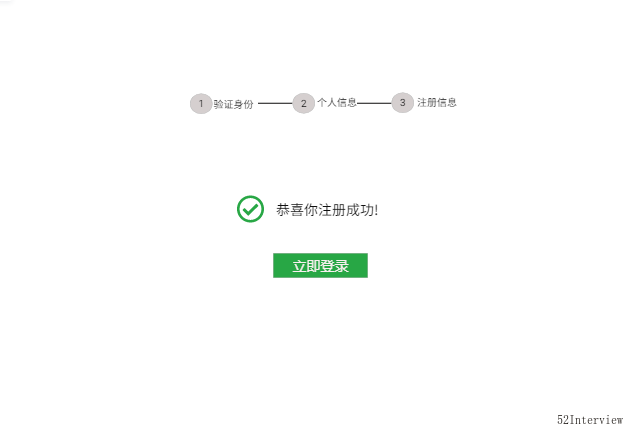Select the step 3 circle indicator

tap(402, 103)
